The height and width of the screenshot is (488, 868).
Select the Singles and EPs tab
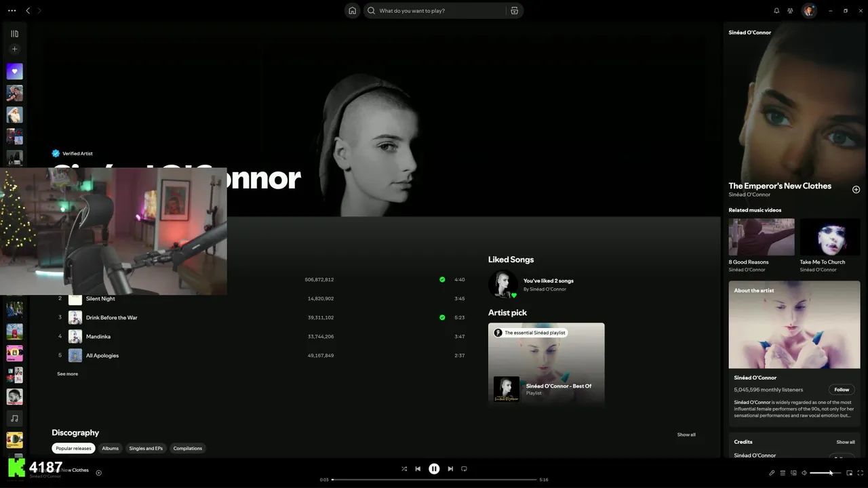[146, 449]
